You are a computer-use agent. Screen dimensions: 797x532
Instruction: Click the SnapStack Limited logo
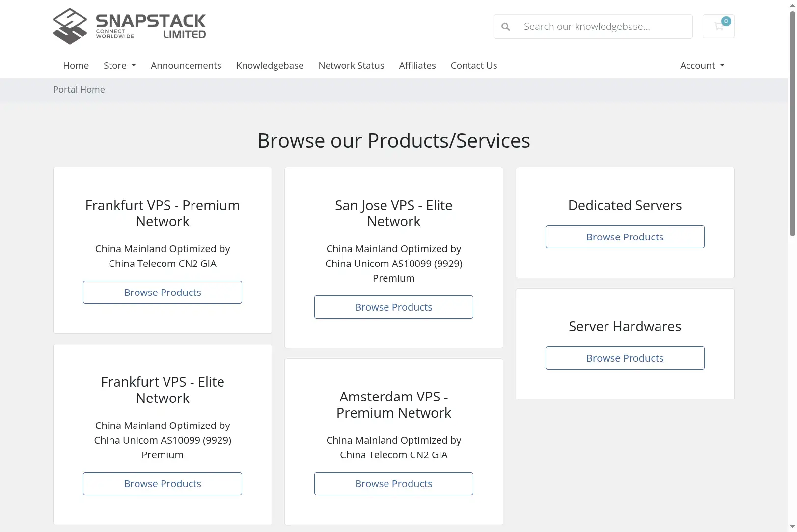tap(130, 27)
